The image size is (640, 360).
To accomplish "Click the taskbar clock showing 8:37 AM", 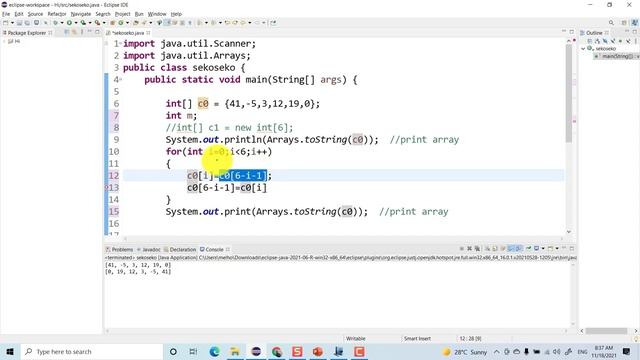I will [x=604, y=351].
